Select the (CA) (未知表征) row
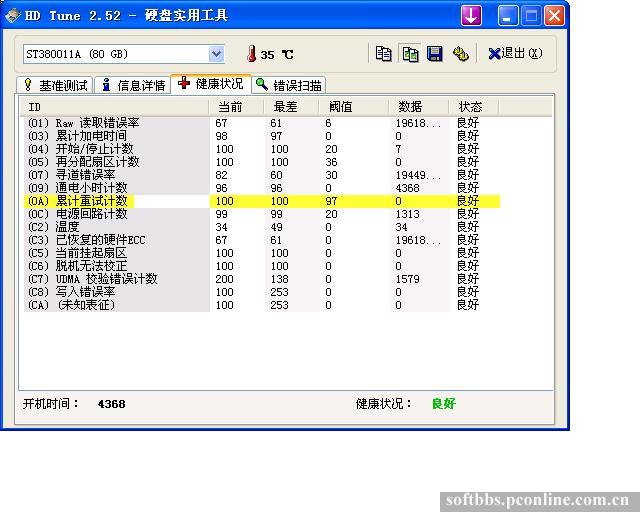The image size is (640, 512). click(x=262, y=305)
